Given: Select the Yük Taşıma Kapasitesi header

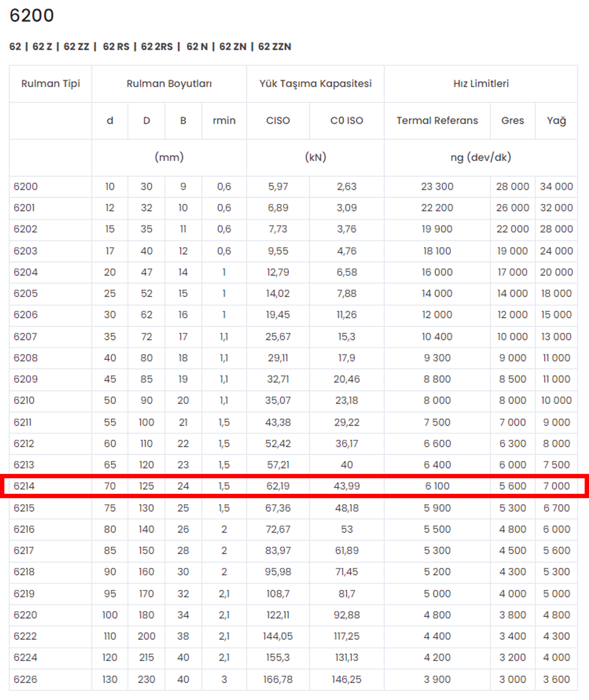Looking at the screenshot, I should point(315,83).
